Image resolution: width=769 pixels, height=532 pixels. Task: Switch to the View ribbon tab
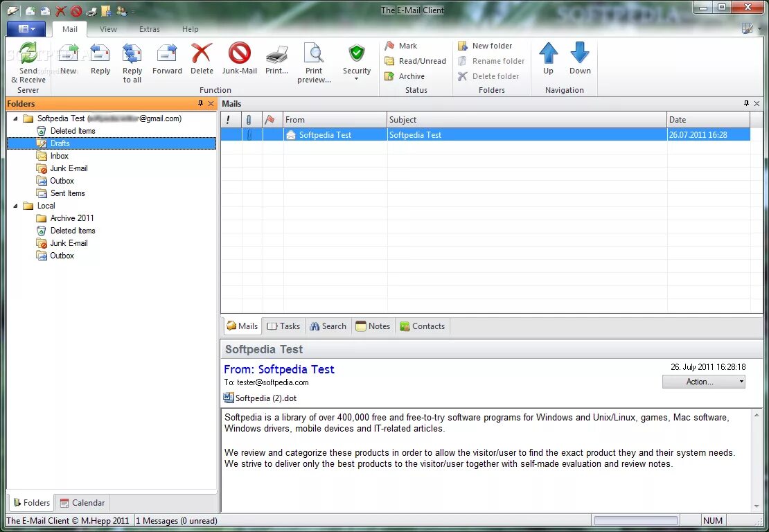tap(108, 29)
